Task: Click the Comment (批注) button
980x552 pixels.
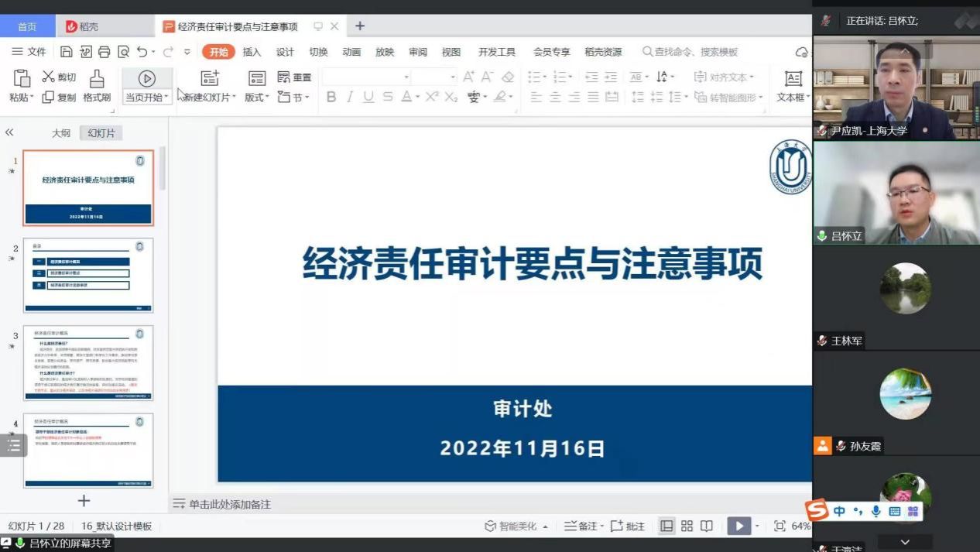Action: coord(628,526)
